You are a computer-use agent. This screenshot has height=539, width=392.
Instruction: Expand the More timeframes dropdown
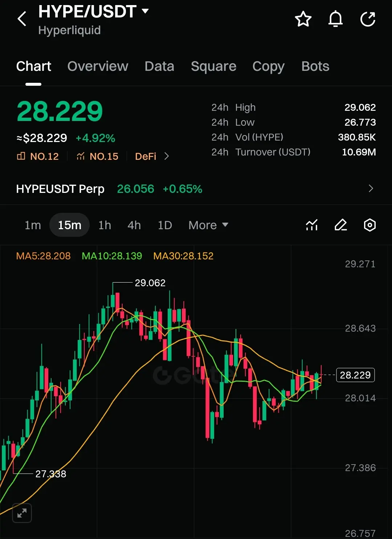coord(208,225)
